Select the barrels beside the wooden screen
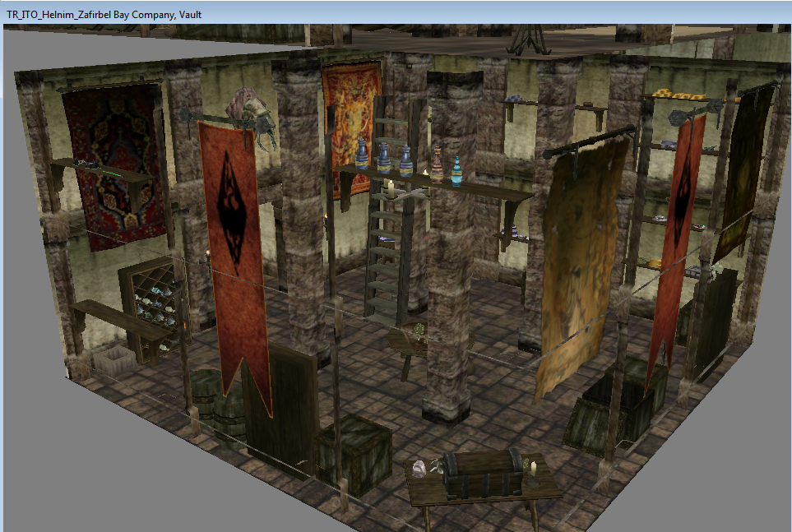Viewport: 792px width, 532px height. pyautogui.click(x=217, y=407)
